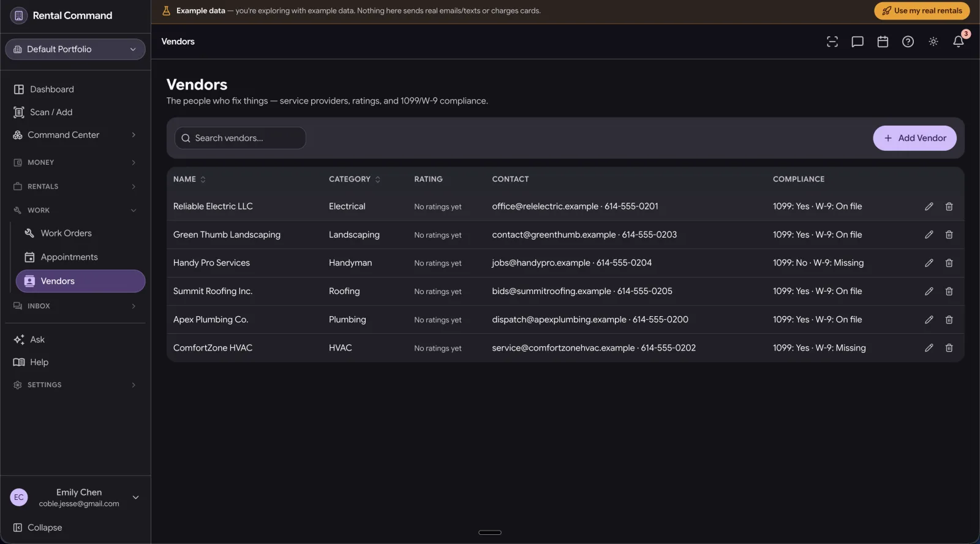Edit ComfortZone HVAC using pencil icon
The image size is (980, 544).
(929, 348)
